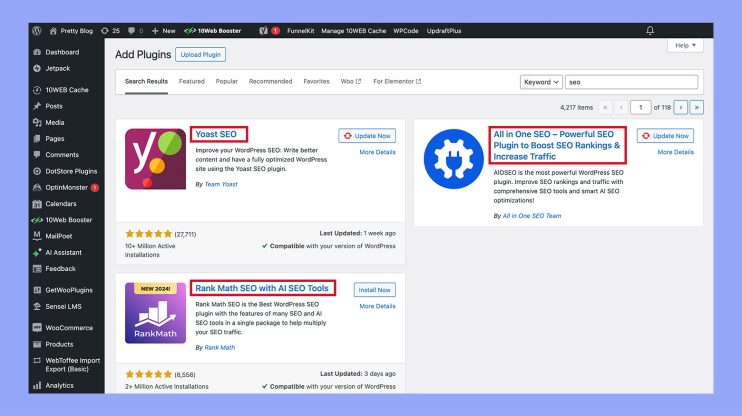Switch to the Popular tab
This screenshot has width=742, height=416.
point(227,81)
